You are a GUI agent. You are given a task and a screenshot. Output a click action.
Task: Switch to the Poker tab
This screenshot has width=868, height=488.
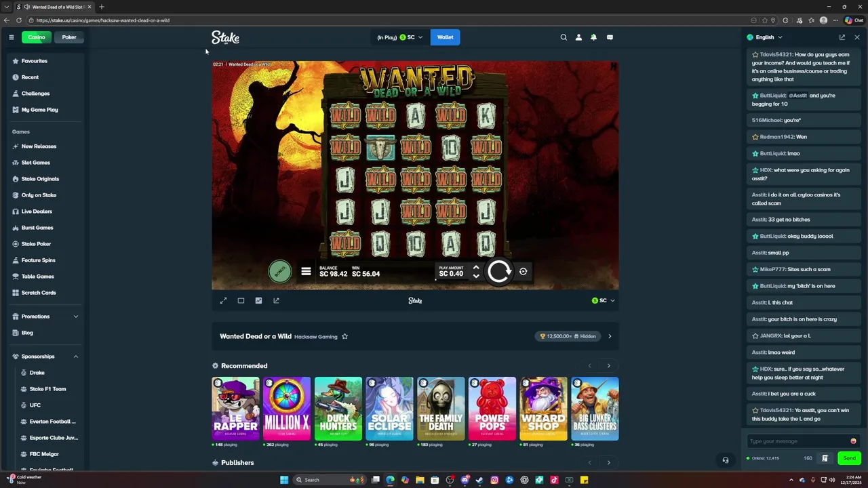[x=69, y=37]
